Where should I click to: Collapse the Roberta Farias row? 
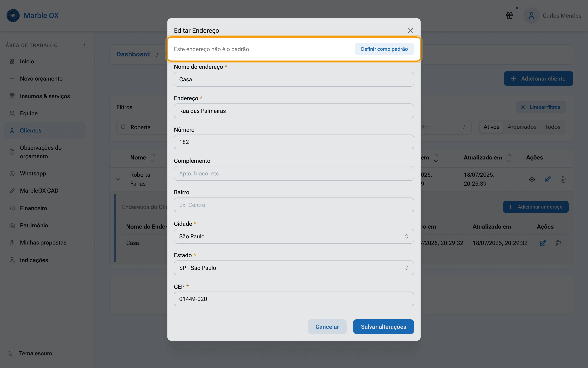[118, 179]
